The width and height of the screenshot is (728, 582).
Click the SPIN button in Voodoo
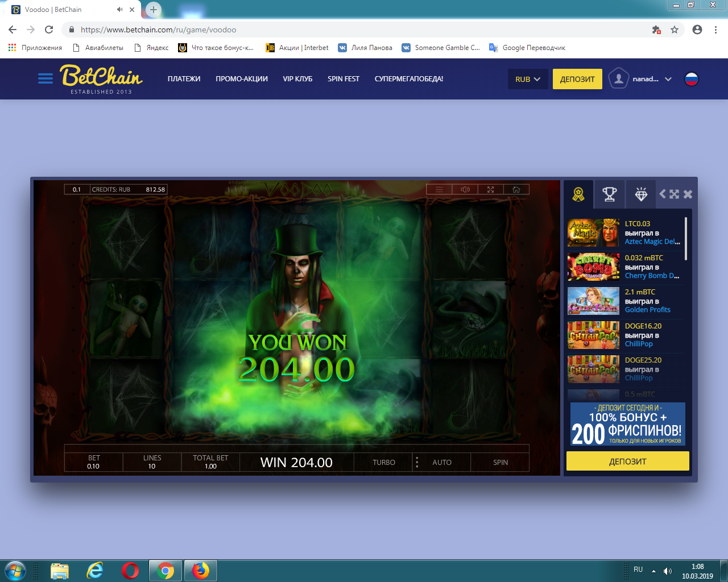pos(500,462)
